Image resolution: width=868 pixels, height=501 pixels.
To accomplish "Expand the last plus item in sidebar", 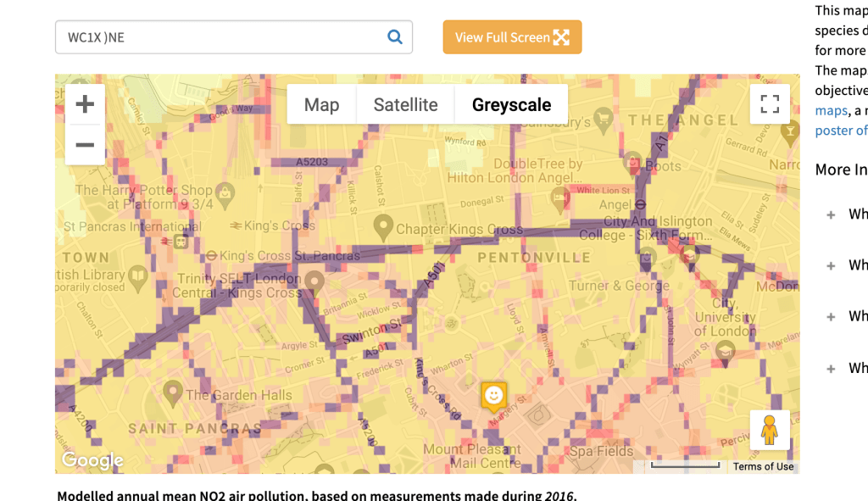I will click(831, 369).
